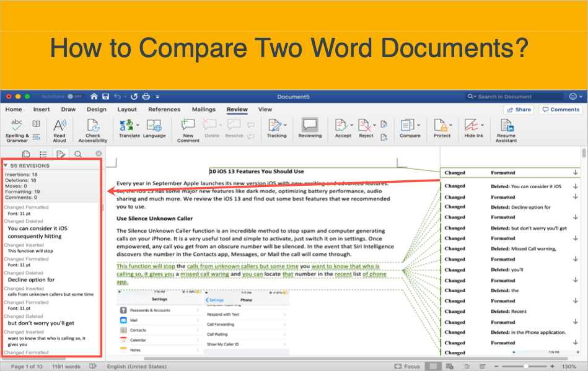Click the feedback smiley button
This screenshot has width=588, height=371.
pos(573,96)
